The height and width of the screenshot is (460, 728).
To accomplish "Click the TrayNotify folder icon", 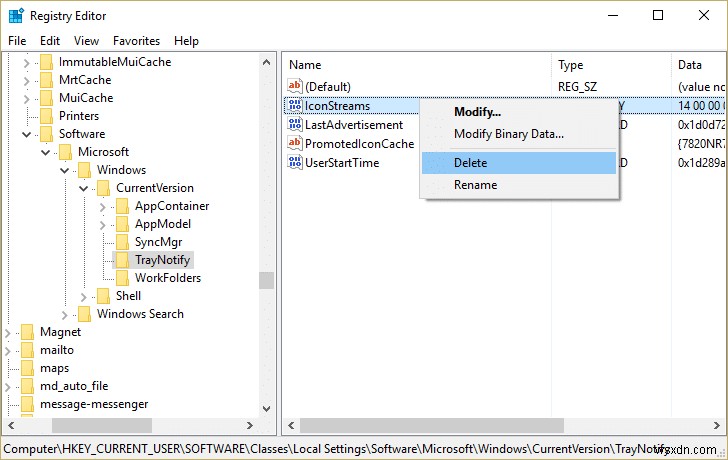I will coord(123,260).
